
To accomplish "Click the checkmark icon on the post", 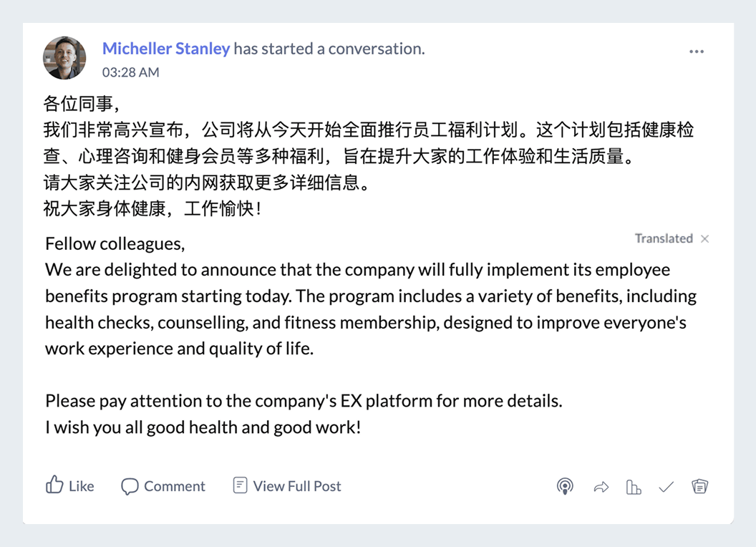I will click(667, 488).
